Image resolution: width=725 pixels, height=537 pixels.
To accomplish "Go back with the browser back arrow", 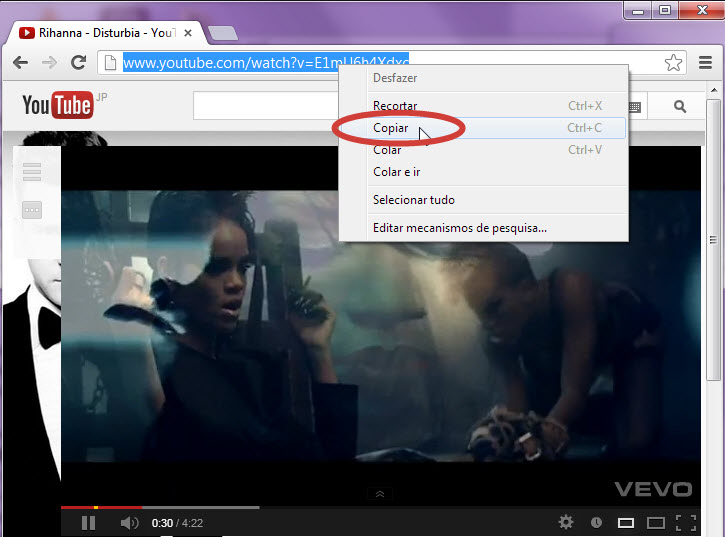I will point(20,62).
